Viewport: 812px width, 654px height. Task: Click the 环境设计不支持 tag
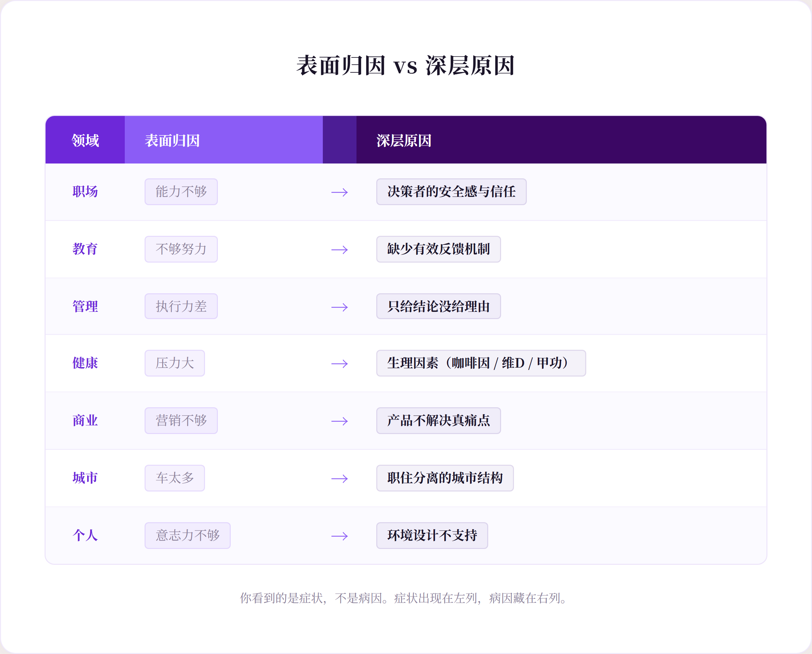(432, 535)
